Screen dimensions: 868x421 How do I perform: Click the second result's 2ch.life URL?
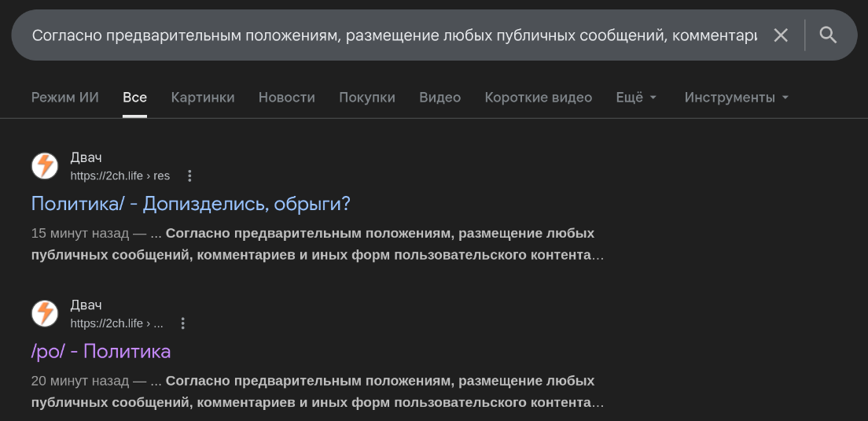[x=116, y=323]
